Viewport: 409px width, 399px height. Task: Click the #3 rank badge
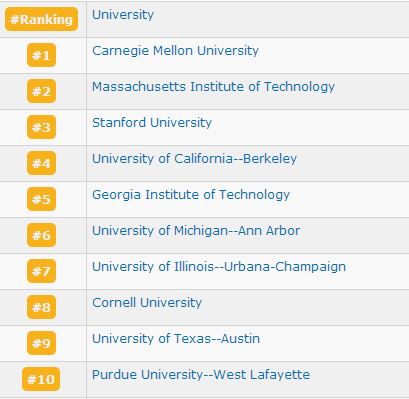coord(41,127)
